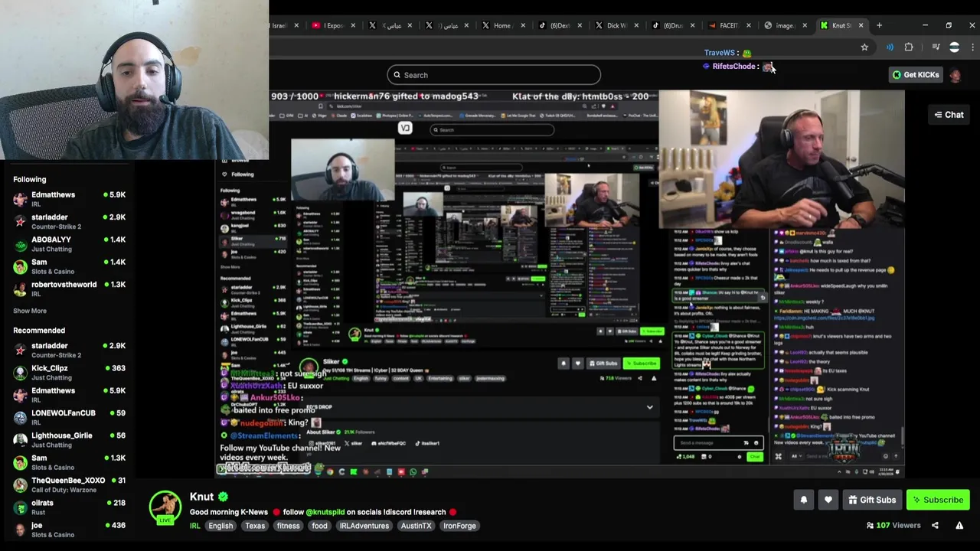Viewport: 980px width, 551px height.
Task: Click the Get KICKs button
Action: coord(915,75)
